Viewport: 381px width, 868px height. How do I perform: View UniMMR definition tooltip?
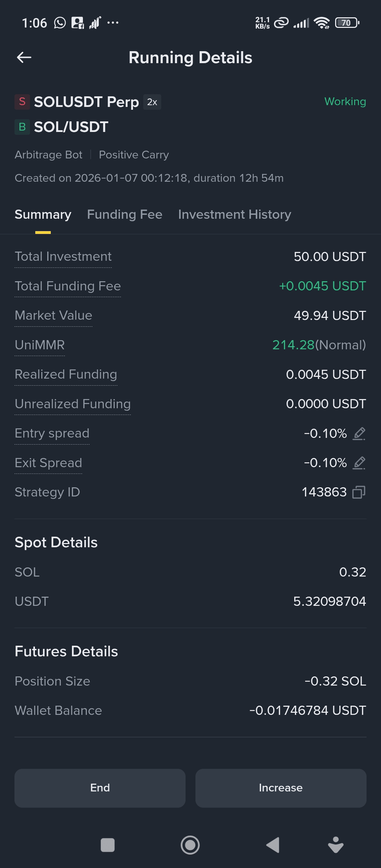pos(40,345)
